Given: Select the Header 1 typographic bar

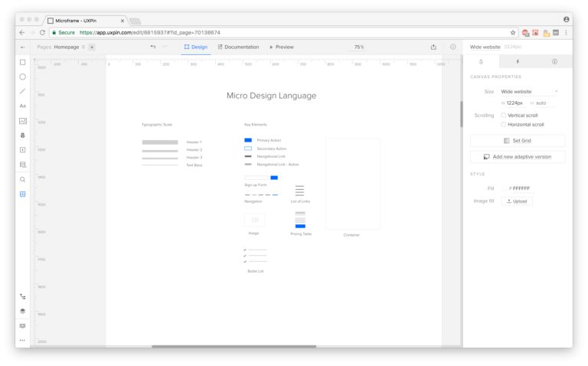Looking at the screenshot, I should coord(160,142).
